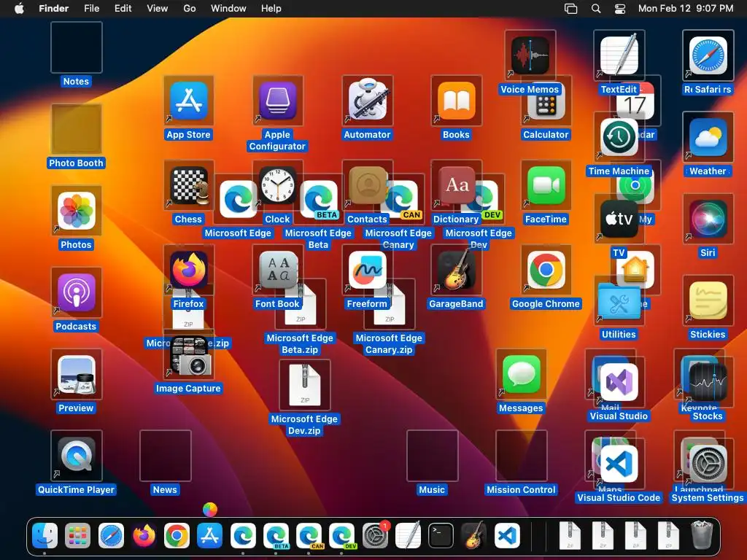The image size is (747, 560).
Task: Open the View menu
Action: (x=158, y=8)
